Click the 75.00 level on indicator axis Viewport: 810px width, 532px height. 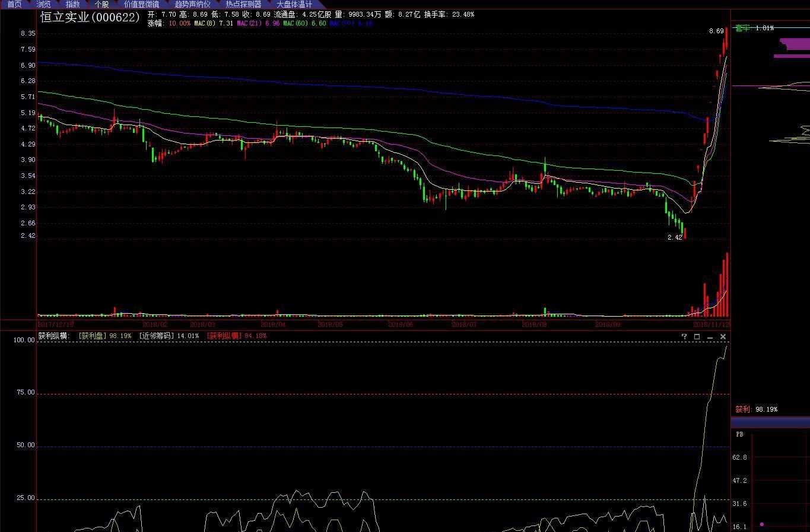click(x=26, y=393)
